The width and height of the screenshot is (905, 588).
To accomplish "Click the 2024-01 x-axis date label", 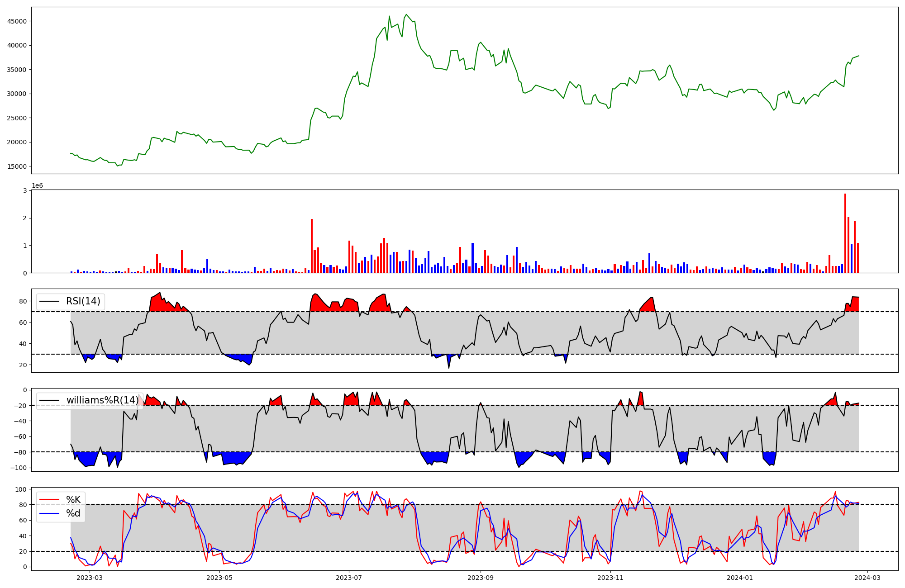I will coord(740,578).
